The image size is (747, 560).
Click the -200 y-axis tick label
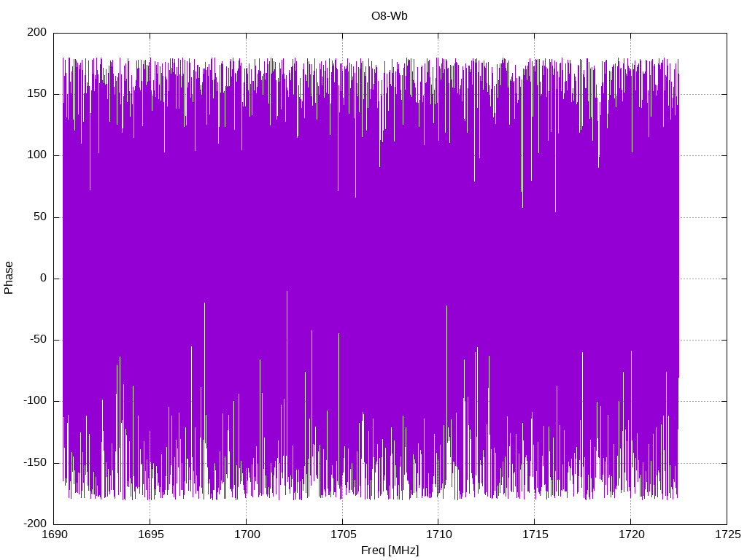[35, 524]
